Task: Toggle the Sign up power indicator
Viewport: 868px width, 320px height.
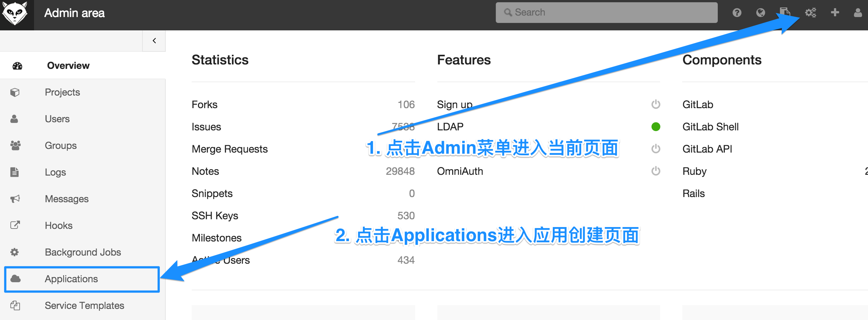Action: click(656, 104)
